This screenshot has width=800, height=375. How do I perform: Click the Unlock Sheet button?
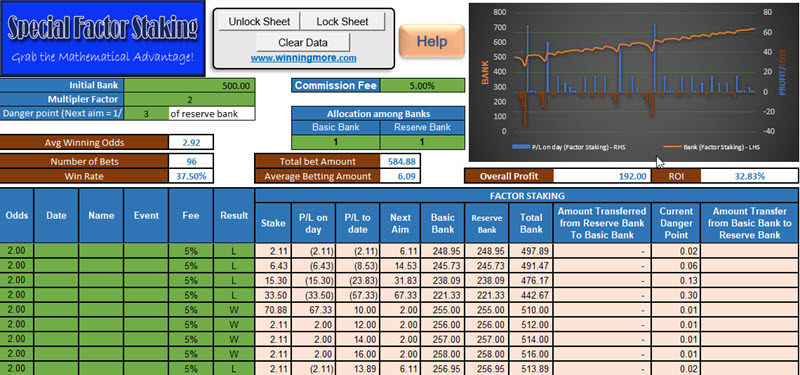(x=259, y=21)
